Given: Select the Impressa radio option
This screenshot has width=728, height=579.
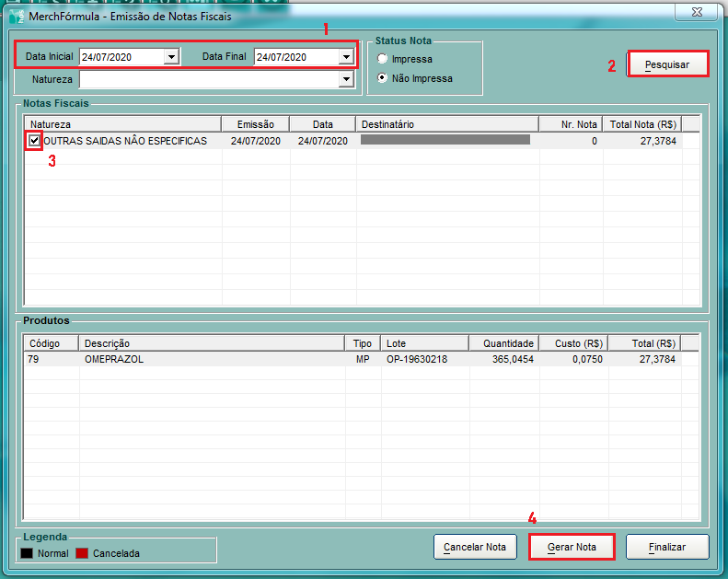Looking at the screenshot, I should [383, 59].
